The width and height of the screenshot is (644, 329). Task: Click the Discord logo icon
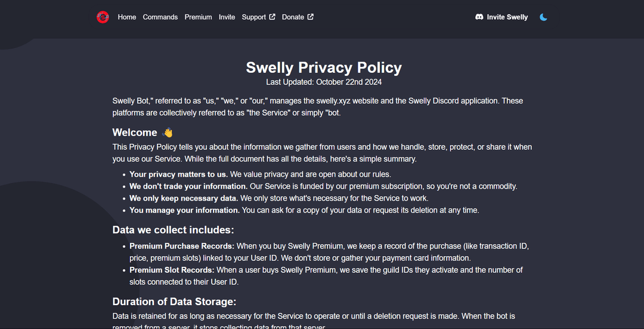pyautogui.click(x=479, y=17)
